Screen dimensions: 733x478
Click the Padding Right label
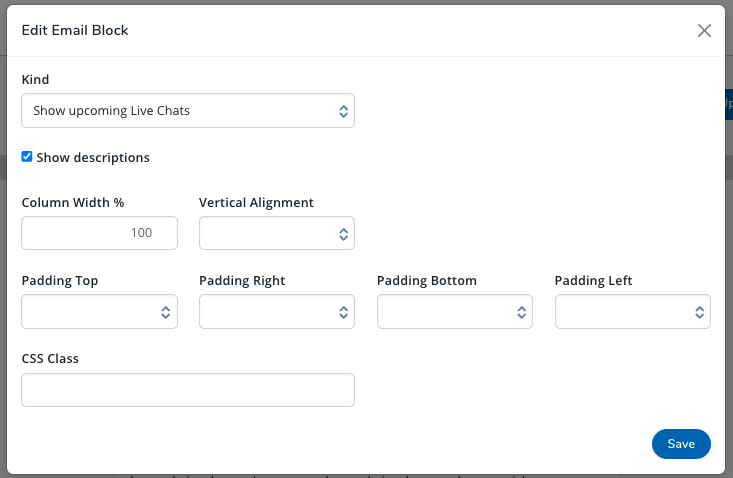point(242,281)
